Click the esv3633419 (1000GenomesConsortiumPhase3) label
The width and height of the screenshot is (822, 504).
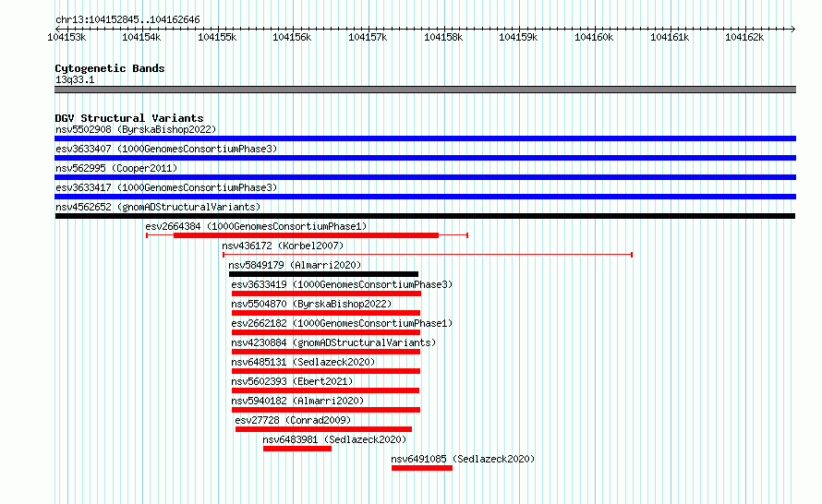pos(342,284)
